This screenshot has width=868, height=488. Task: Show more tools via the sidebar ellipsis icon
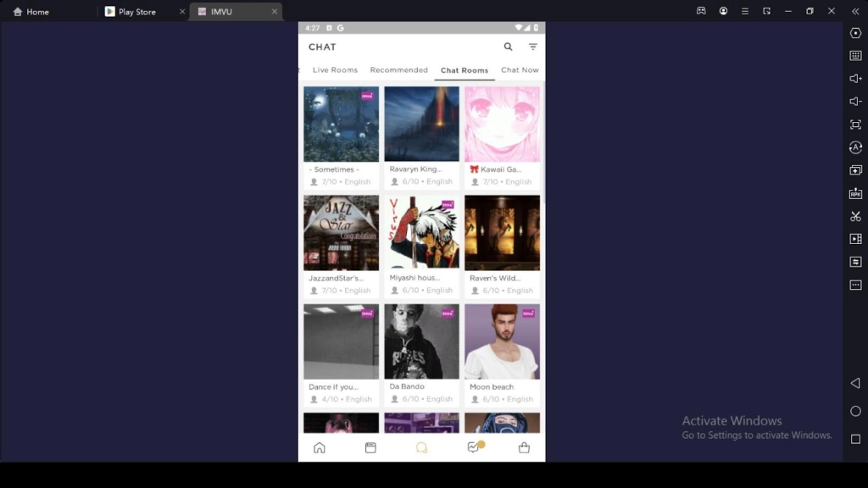(x=855, y=285)
